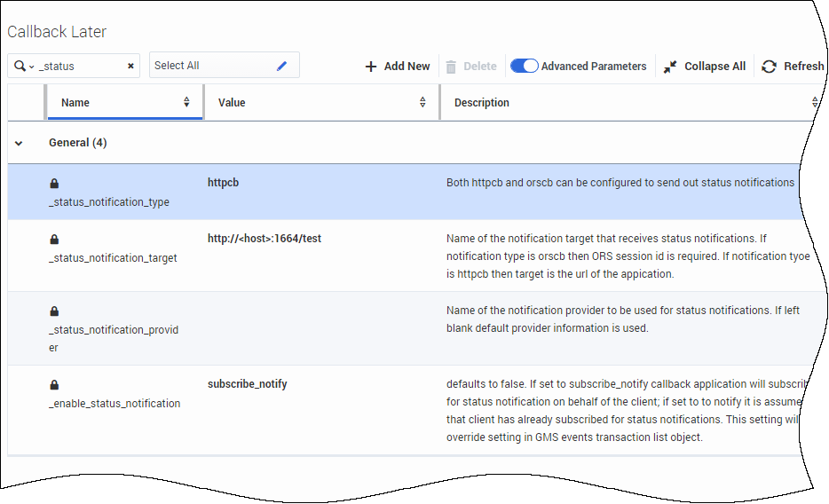Click lock icon of _status_notification_target
Image resolution: width=829 pixels, height=504 pixels.
[54, 240]
